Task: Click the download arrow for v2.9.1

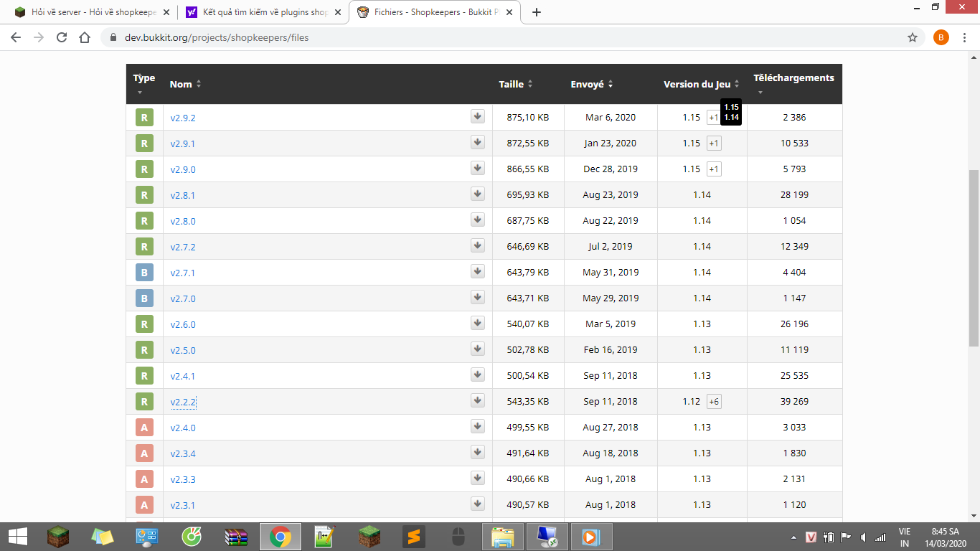Action: click(478, 143)
